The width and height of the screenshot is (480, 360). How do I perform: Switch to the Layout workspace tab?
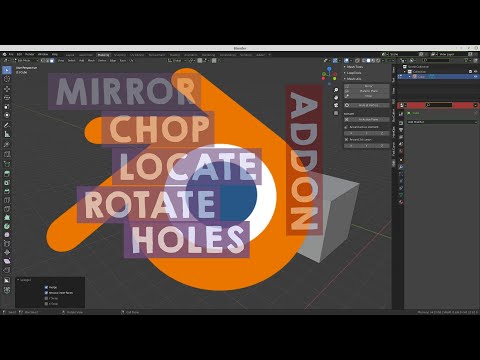(x=70, y=55)
